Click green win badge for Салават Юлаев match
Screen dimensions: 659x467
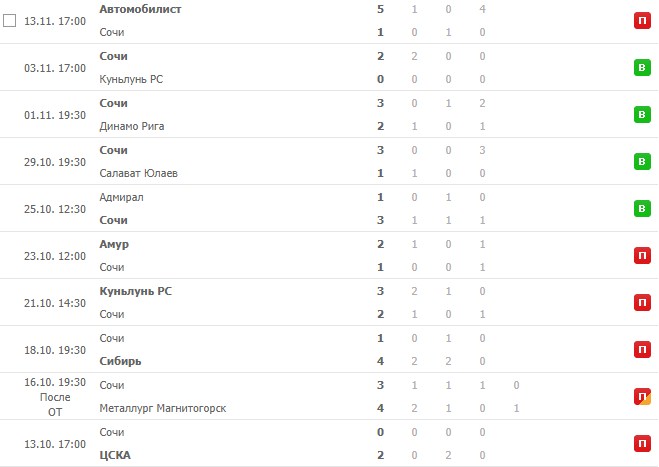(640, 162)
